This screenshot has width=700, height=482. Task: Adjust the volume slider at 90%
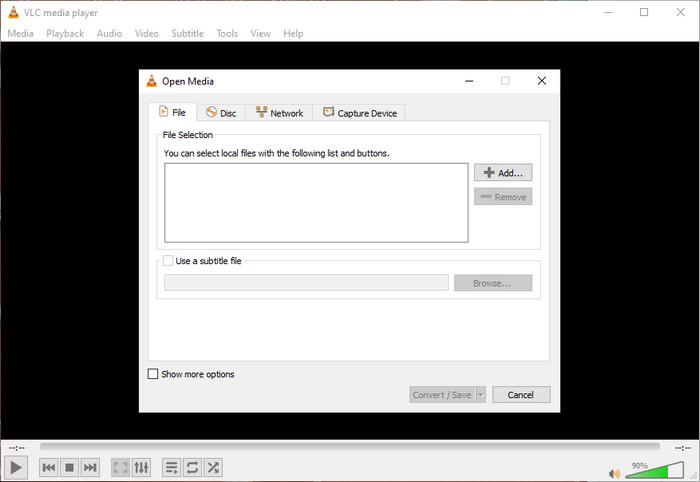point(654,470)
